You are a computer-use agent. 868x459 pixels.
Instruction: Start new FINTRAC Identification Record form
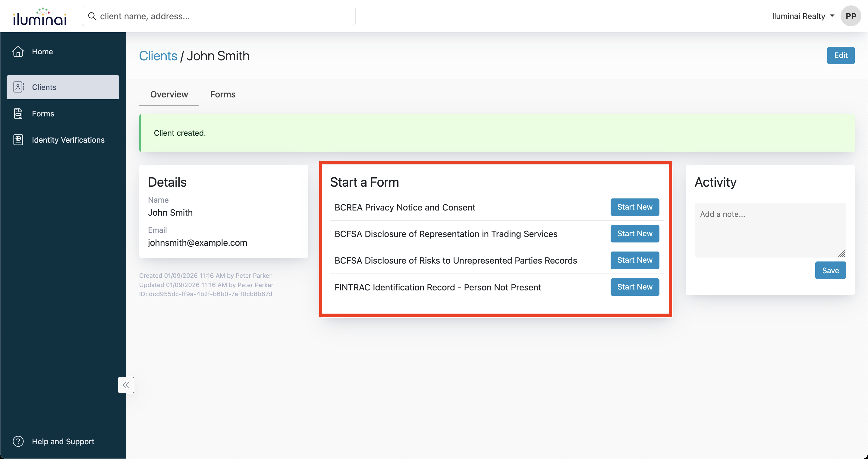[634, 287]
